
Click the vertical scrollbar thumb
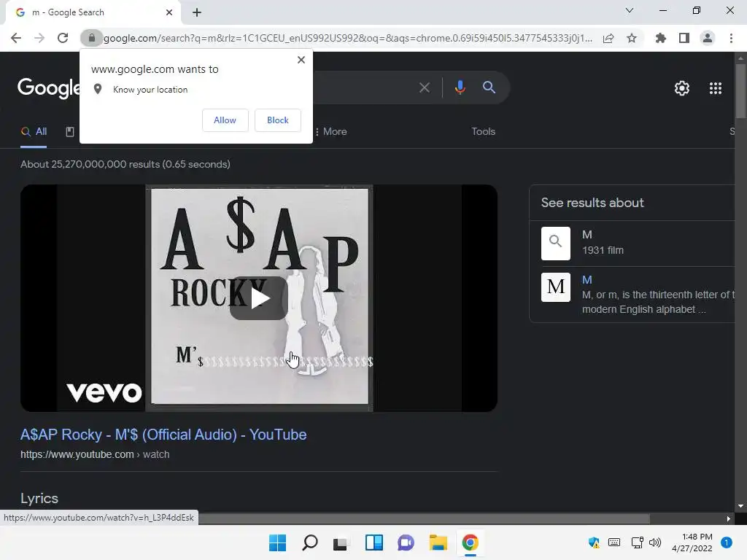740,90
